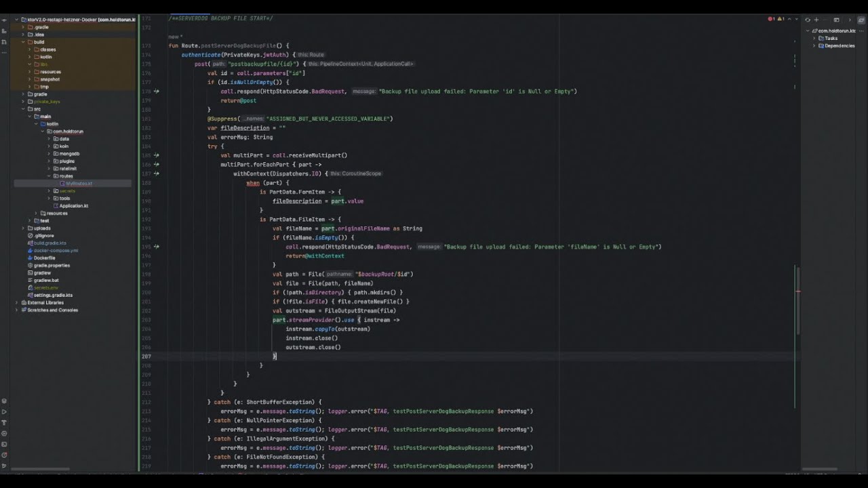This screenshot has width=868, height=488.
Task: Go to previous highlighted error arrow
Action: (789, 19)
